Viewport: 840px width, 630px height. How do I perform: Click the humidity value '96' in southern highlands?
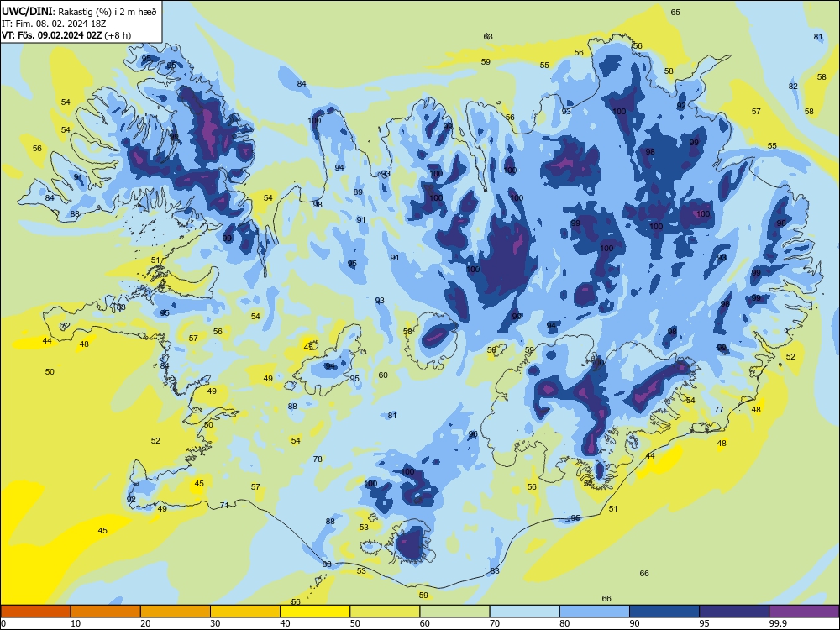[x=473, y=434]
